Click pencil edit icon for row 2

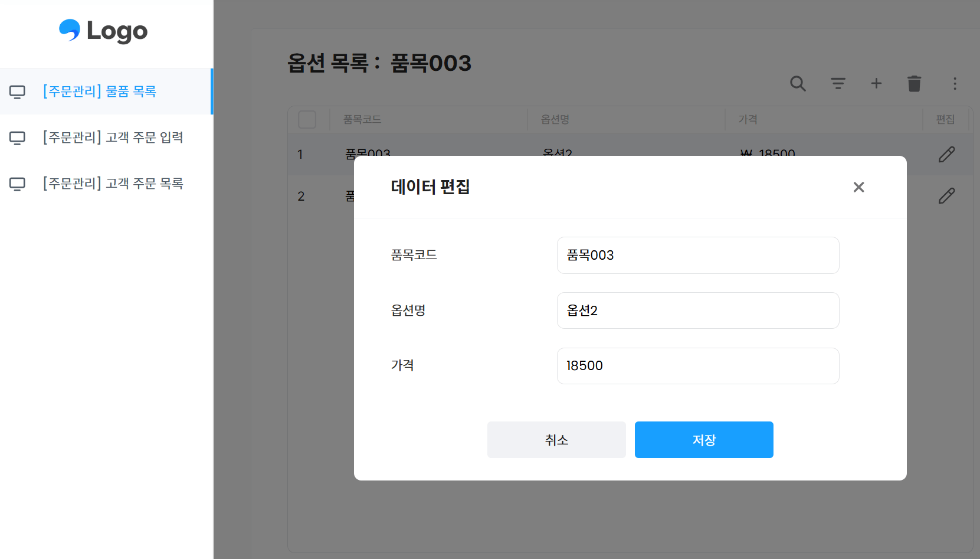[946, 196]
